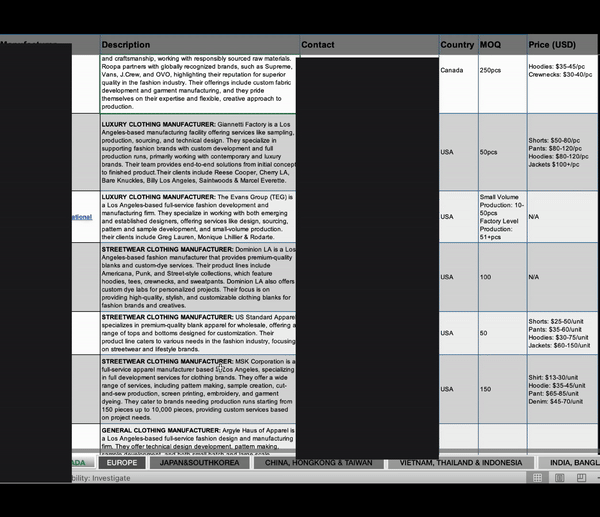Click the MOQ column header
600x517 pixels.
click(x=501, y=45)
